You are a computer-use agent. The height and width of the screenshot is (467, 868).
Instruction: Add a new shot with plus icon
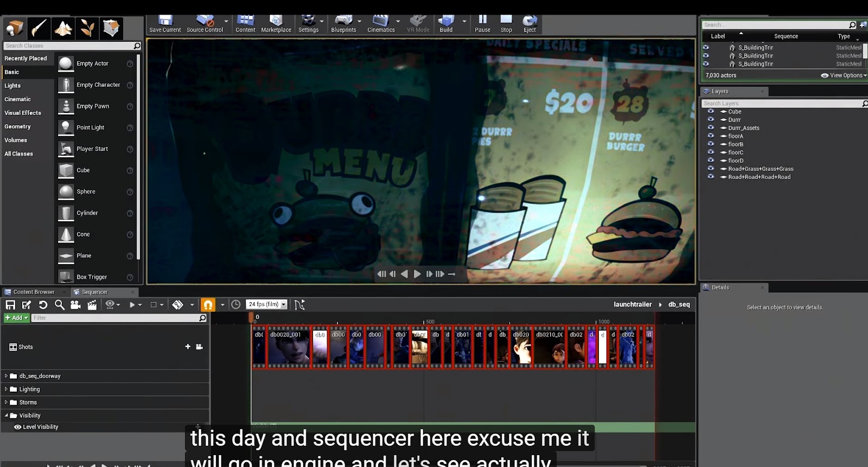[x=188, y=347]
